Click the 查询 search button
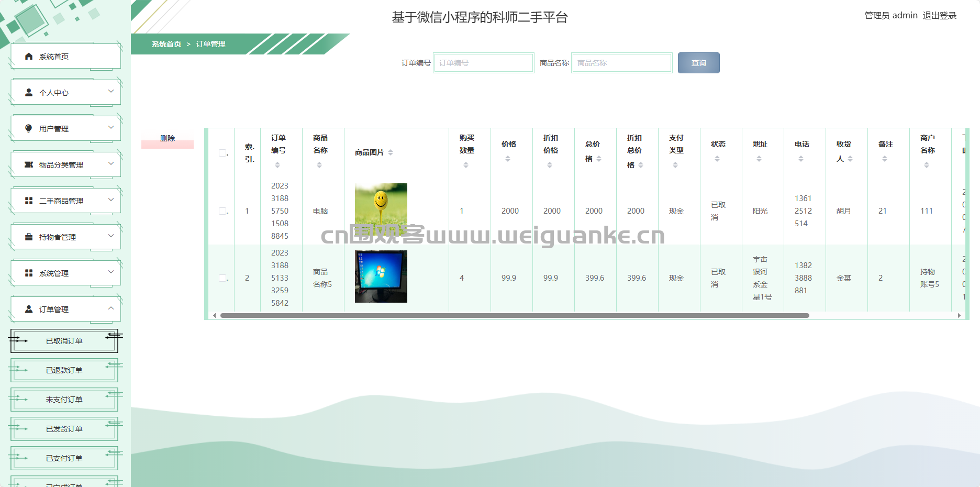The width and height of the screenshot is (980, 487). coord(699,63)
